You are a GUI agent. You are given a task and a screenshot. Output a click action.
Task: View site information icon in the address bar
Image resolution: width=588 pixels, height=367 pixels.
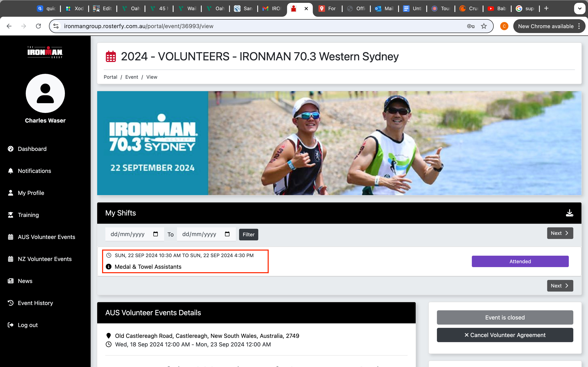(x=56, y=26)
